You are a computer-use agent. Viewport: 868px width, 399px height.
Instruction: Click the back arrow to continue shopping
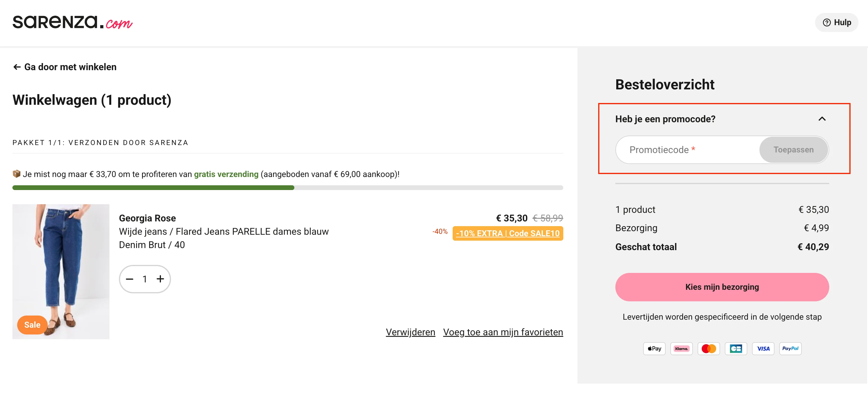17,67
